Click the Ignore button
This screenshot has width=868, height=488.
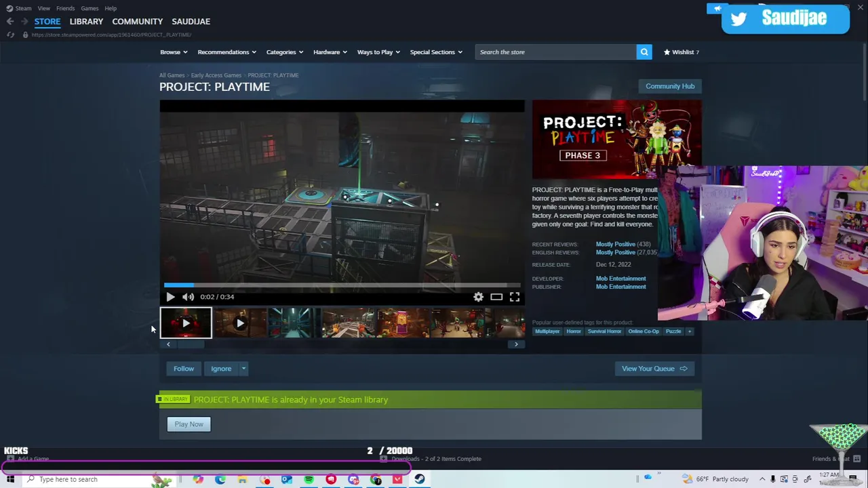coord(221,369)
